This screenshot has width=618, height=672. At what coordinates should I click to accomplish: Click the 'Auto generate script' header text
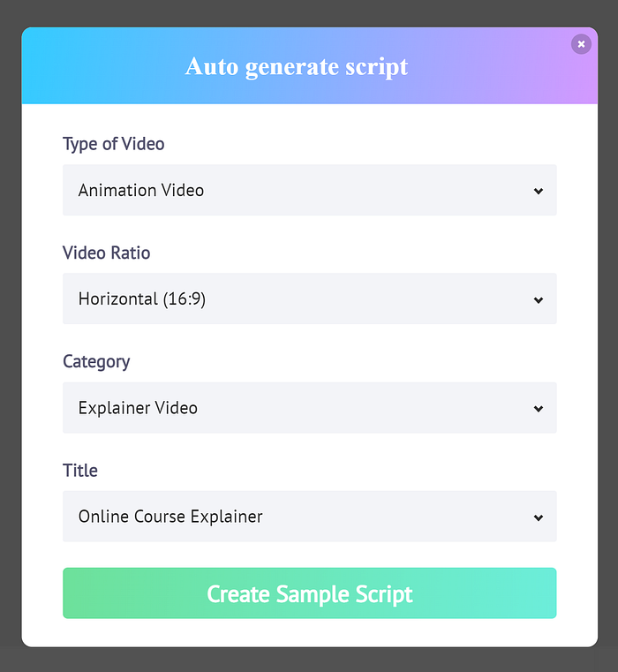coord(297,67)
